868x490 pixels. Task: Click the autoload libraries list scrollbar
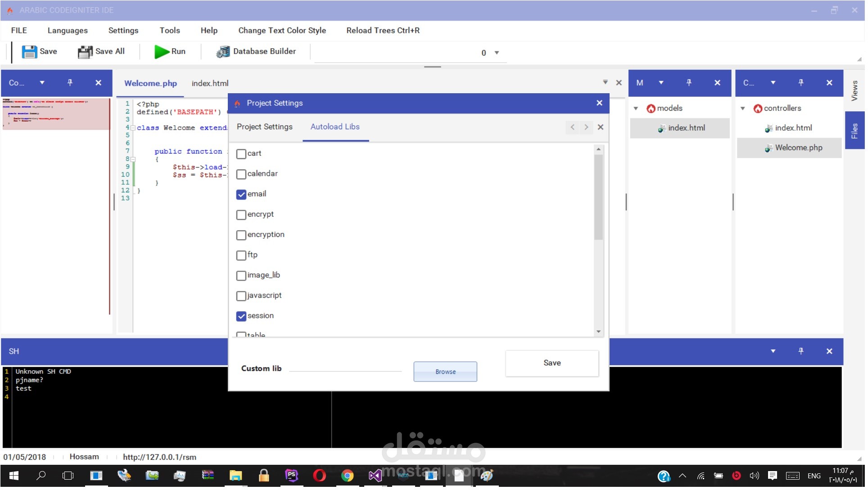598,195
